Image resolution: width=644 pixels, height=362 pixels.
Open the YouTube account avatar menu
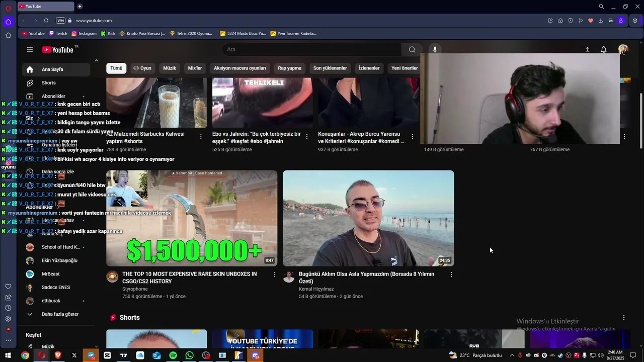623,49
